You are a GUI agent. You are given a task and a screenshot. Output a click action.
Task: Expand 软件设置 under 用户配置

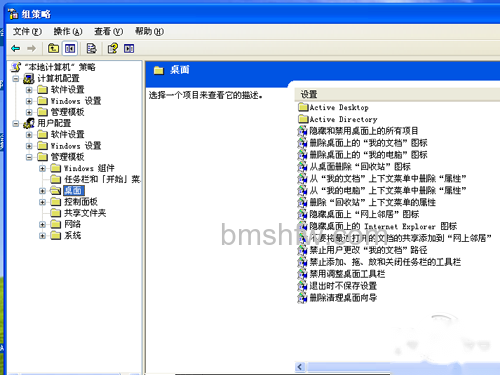pyautogui.click(x=29, y=135)
